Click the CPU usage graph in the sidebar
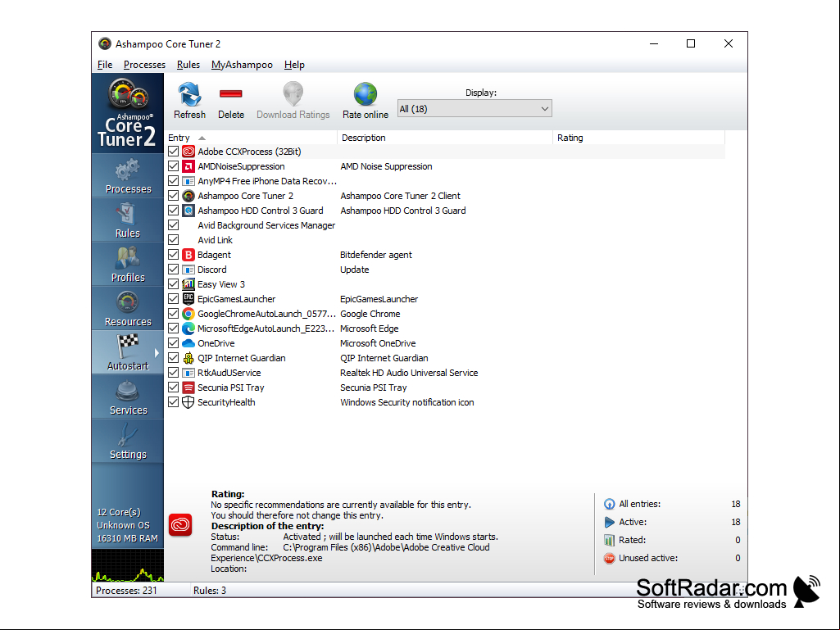Image resolution: width=840 pixels, height=630 pixels. [x=128, y=565]
